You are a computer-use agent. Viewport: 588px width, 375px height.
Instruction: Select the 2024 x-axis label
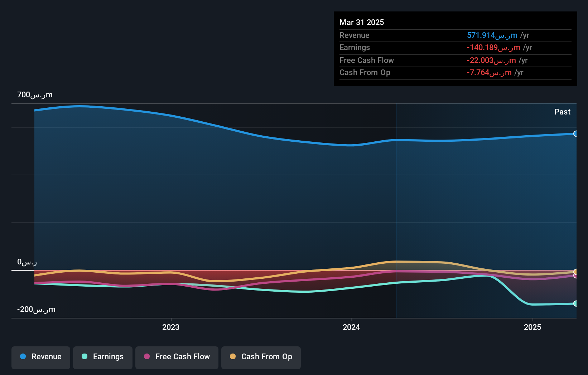coord(351,327)
